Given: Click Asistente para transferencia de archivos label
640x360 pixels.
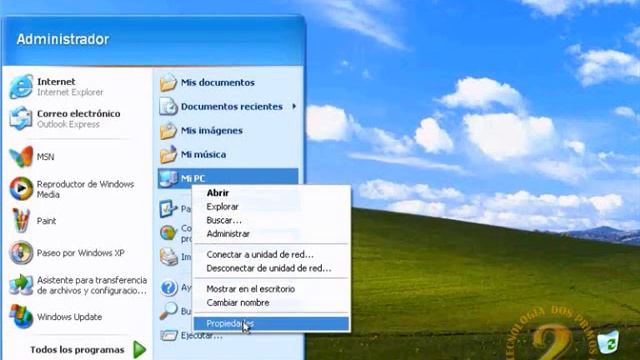Looking at the screenshot, I should [x=92, y=285].
